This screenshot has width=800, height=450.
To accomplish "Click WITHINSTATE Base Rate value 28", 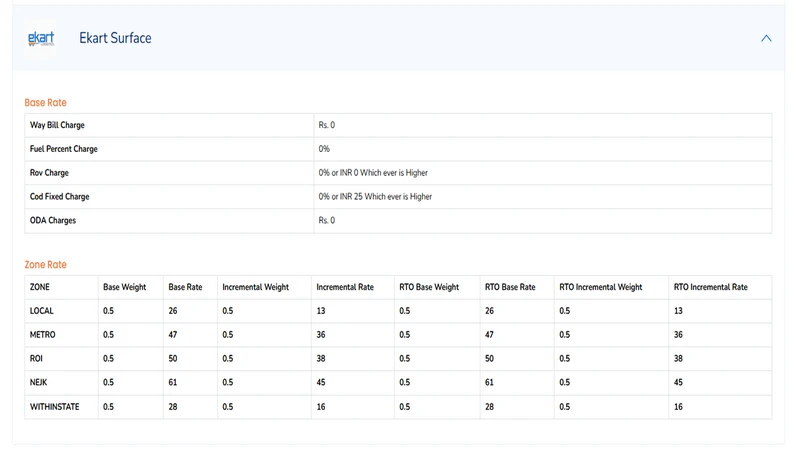I will 173,407.
